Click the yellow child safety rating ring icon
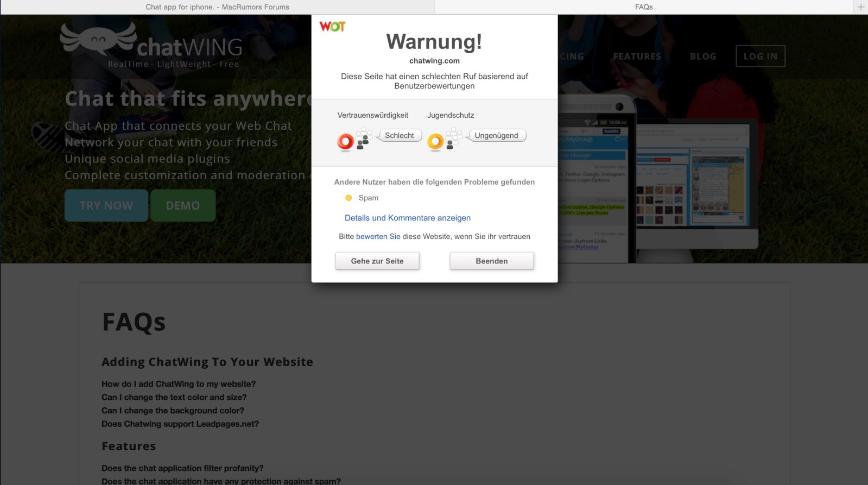The height and width of the screenshot is (485, 868). tap(435, 142)
